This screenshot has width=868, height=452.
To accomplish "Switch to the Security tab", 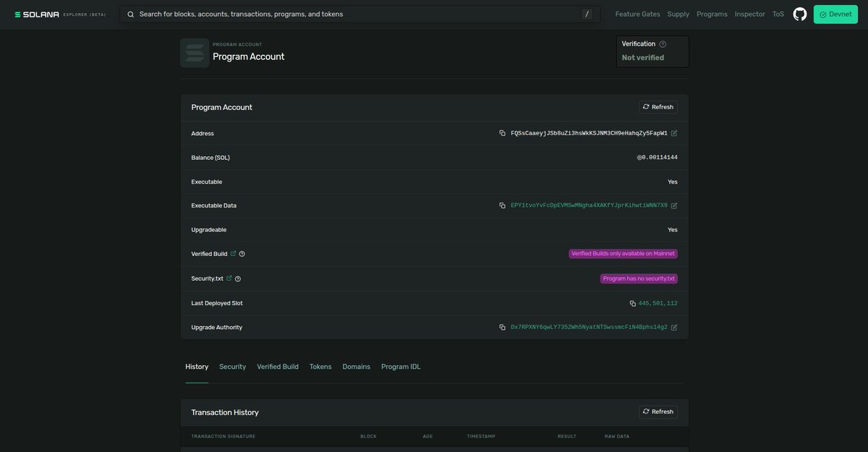I will pos(232,367).
